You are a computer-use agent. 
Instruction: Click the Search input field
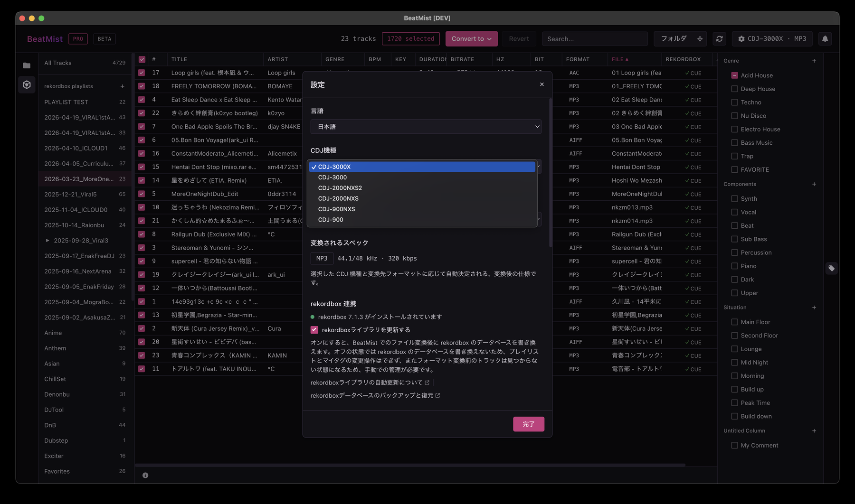595,39
